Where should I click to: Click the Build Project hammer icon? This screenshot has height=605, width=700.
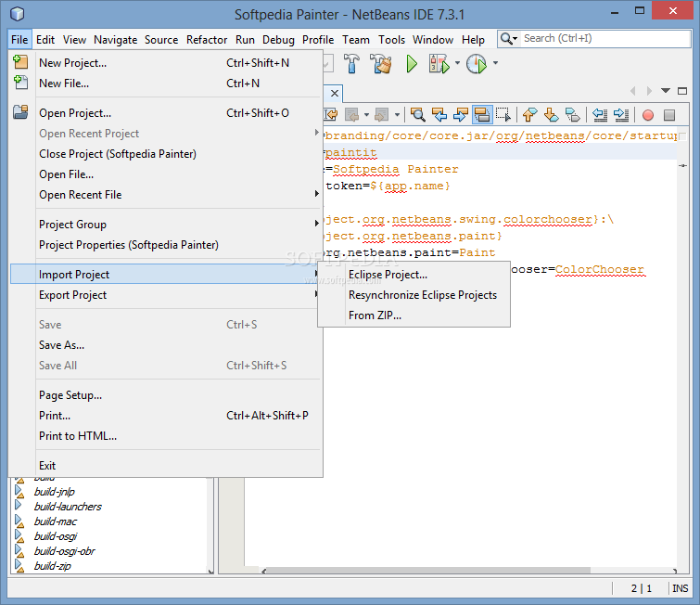tap(351, 63)
